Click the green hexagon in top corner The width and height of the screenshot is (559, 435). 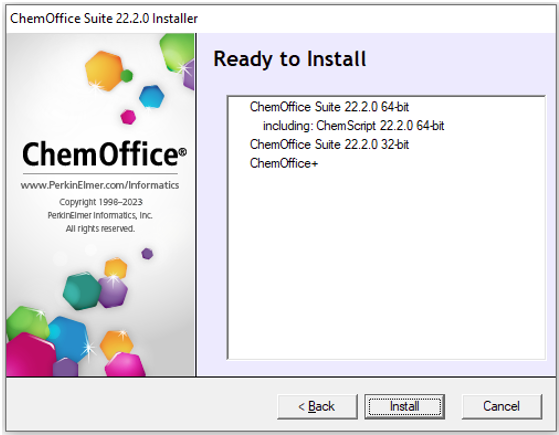tap(176, 52)
